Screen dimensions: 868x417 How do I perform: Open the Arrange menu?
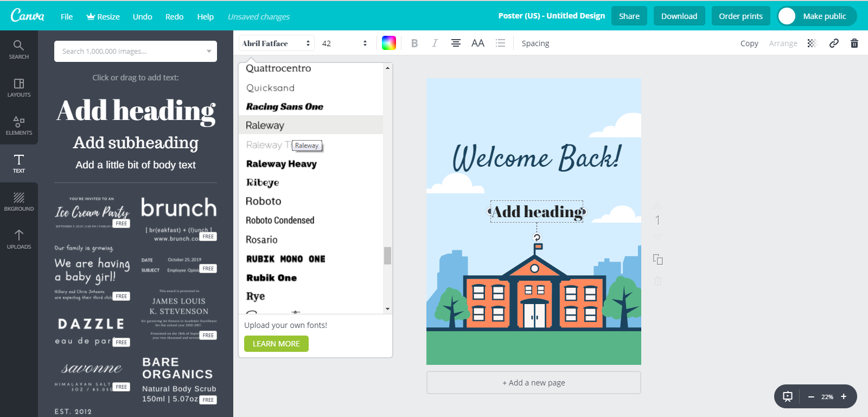pyautogui.click(x=783, y=43)
